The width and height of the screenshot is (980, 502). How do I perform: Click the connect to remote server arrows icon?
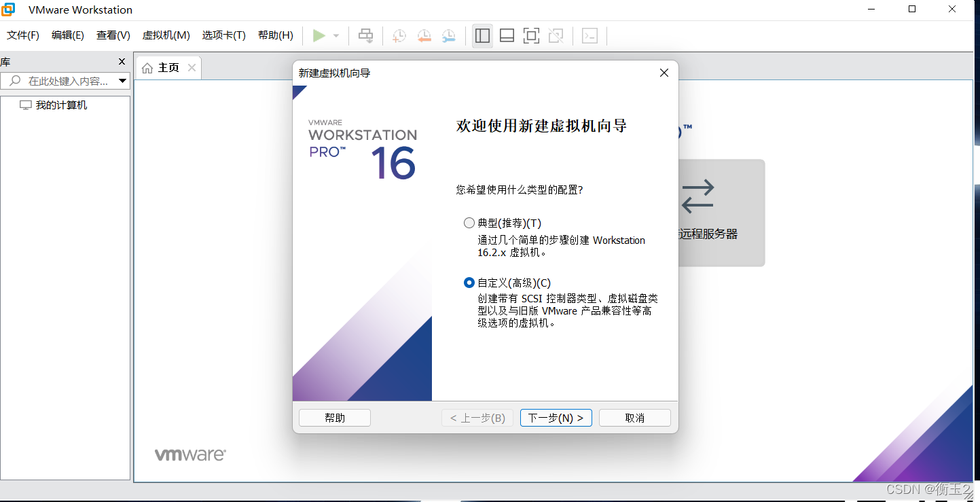(698, 196)
